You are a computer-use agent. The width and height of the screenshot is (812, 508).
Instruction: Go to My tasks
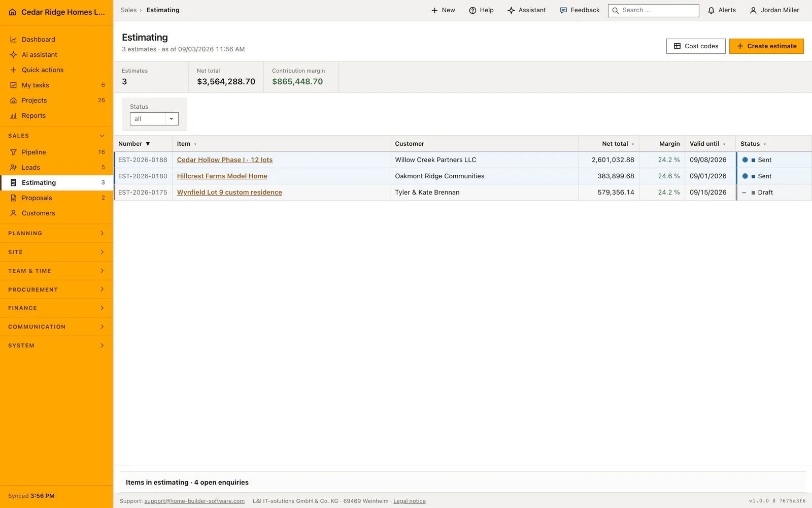(56, 85)
